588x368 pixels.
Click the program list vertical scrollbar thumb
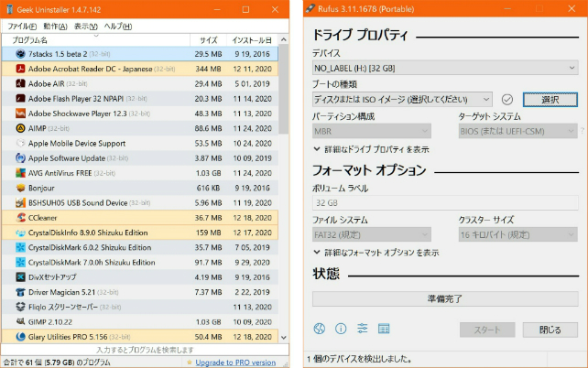(284, 89)
